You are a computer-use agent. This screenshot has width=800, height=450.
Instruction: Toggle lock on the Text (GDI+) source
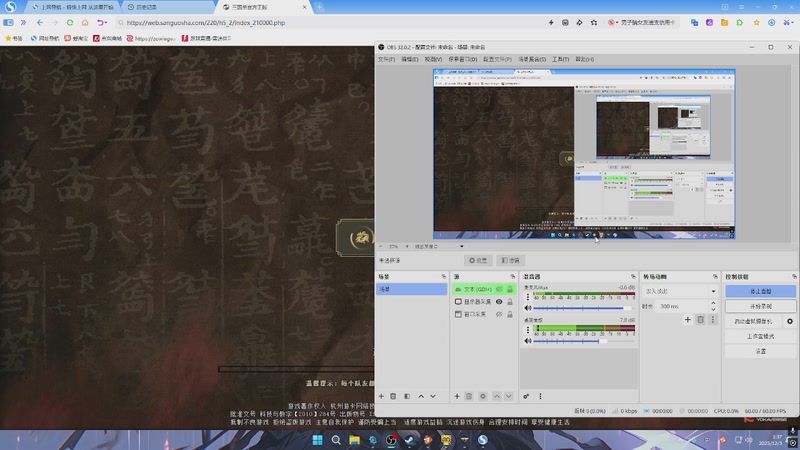click(x=510, y=289)
